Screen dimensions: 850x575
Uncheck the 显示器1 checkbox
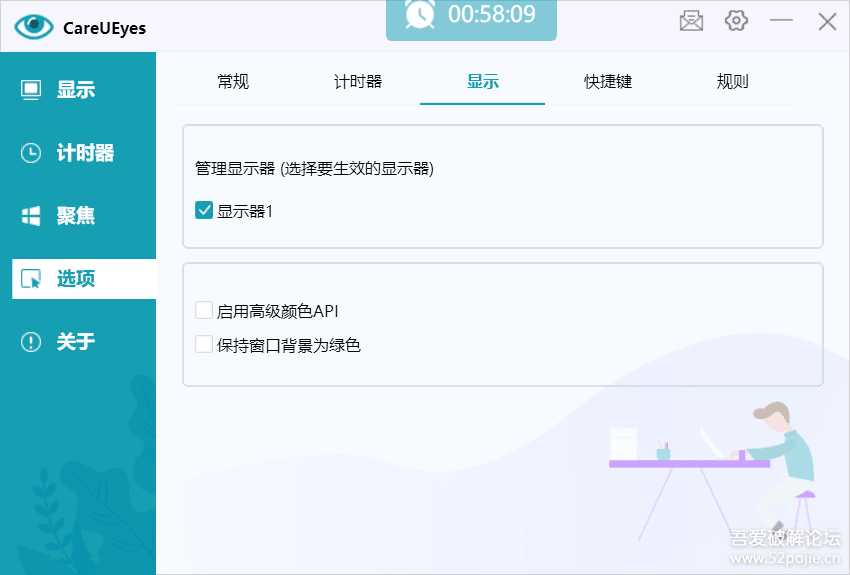click(x=204, y=210)
